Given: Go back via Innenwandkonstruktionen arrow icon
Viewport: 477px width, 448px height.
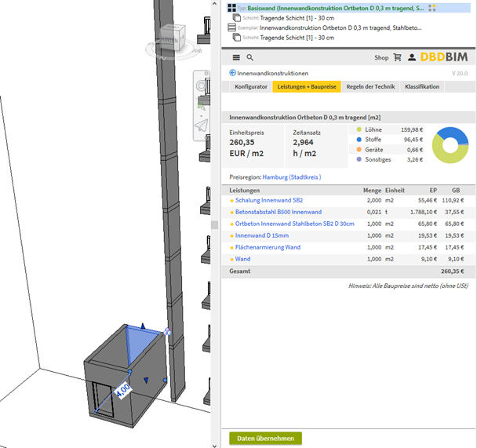Looking at the screenshot, I should [x=232, y=73].
